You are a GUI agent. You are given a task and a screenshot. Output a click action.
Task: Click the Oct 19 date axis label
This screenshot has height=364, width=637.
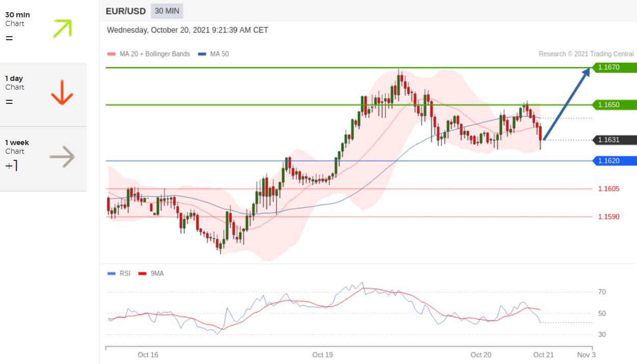[x=322, y=355]
